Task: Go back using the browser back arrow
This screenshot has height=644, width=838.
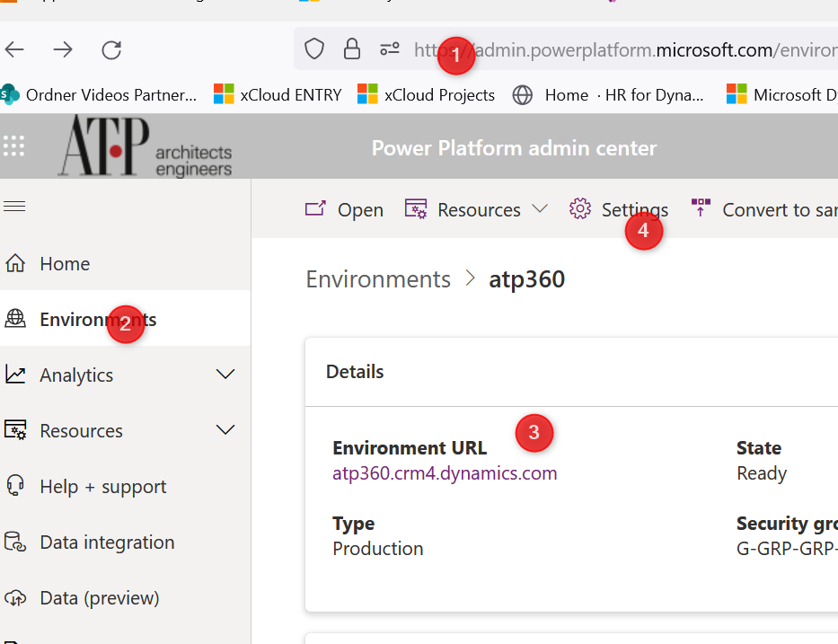Action: (x=14, y=49)
